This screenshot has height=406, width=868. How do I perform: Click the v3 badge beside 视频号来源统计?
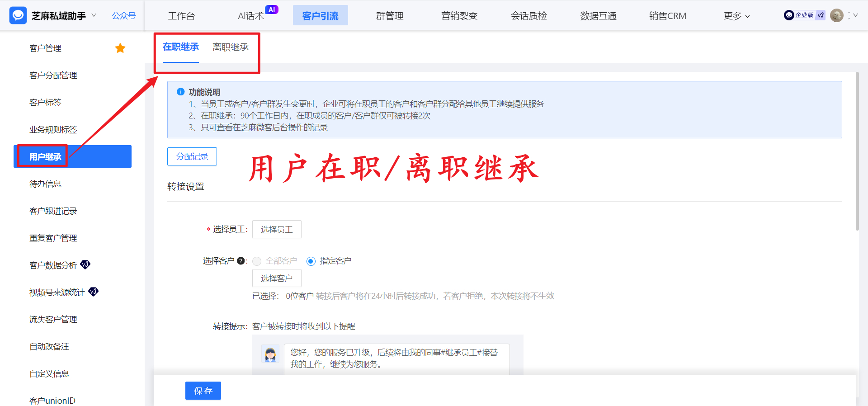point(93,292)
